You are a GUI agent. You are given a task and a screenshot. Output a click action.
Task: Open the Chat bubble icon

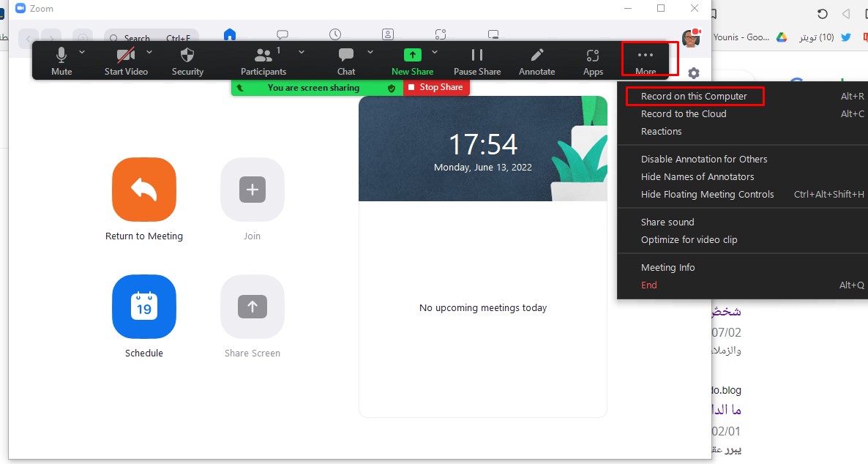point(346,56)
